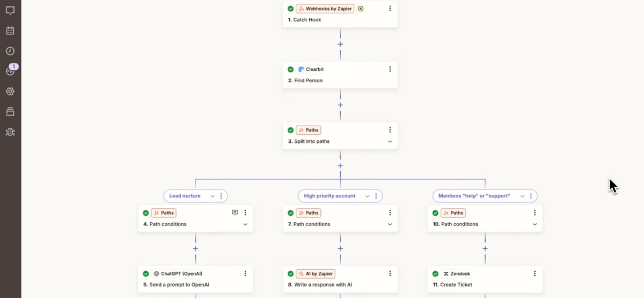Image resolution: width=644 pixels, height=298 pixels.
Task: Add a step below Split into paths
Action: coord(340,166)
